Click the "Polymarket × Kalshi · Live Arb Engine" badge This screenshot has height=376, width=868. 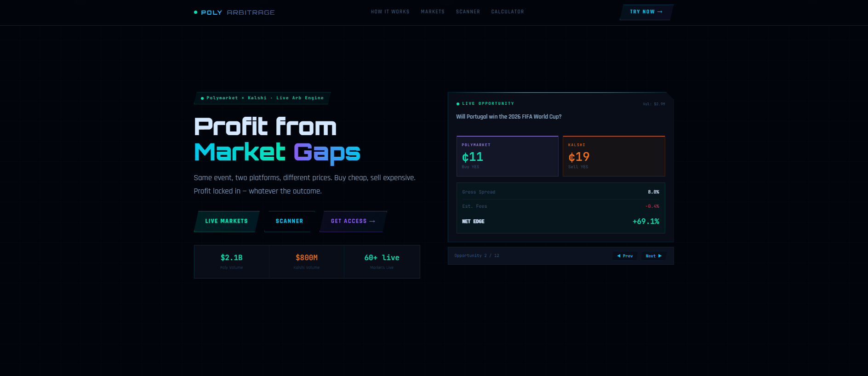coord(262,98)
